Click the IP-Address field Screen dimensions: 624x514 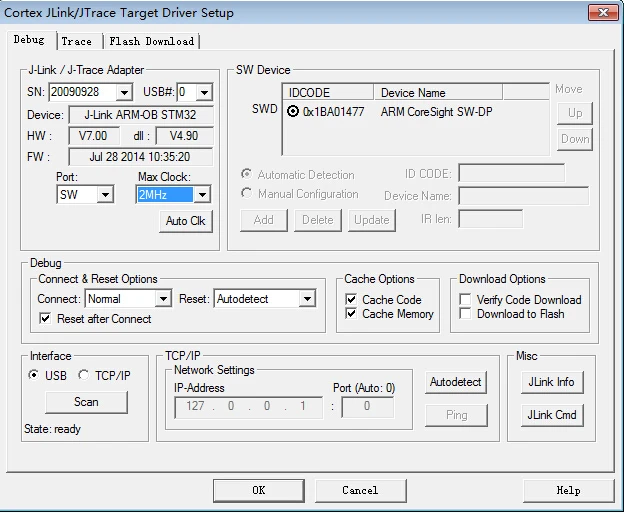249,407
